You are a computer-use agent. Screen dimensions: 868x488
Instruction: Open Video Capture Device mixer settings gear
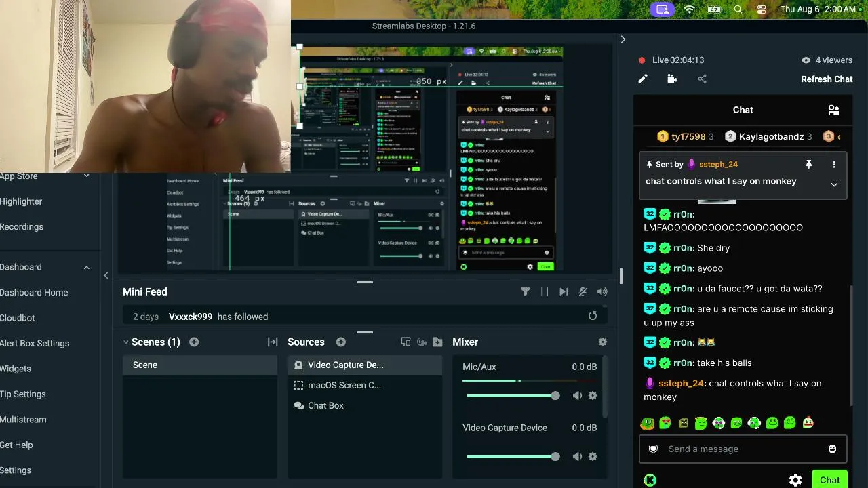coord(593,456)
